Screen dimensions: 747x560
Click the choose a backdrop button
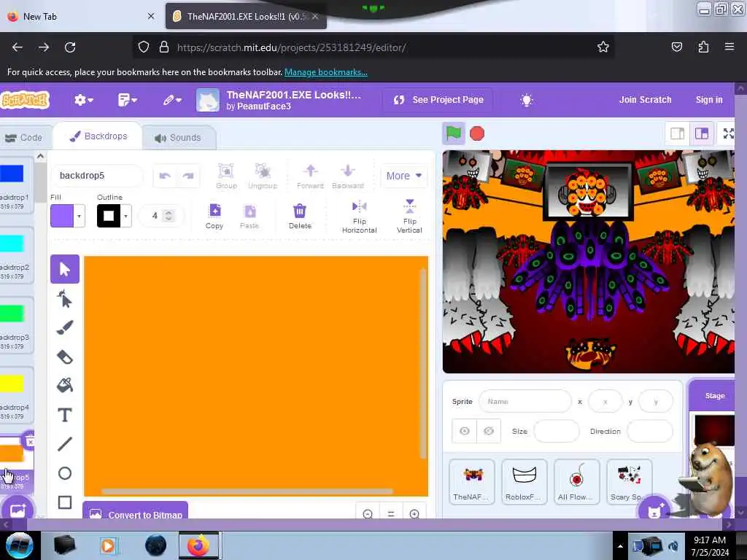point(18,510)
